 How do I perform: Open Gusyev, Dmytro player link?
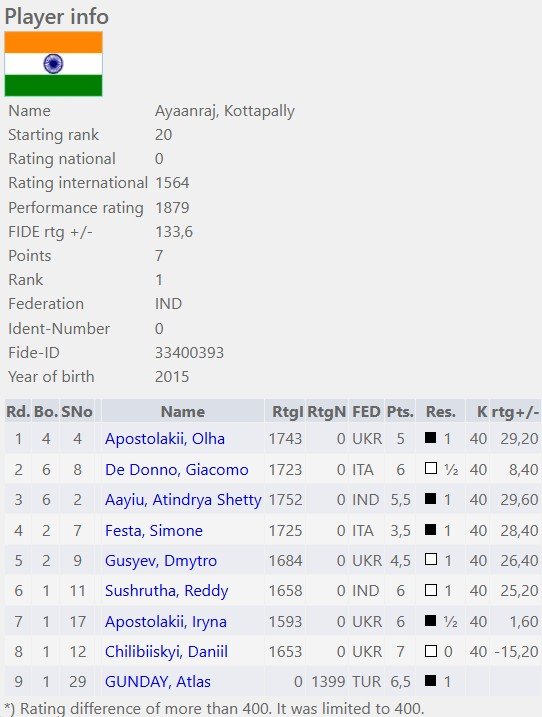point(161,561)
